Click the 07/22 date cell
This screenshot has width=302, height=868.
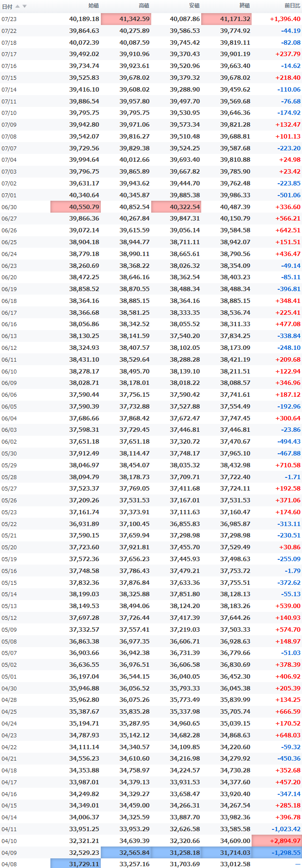click(9, 31)
